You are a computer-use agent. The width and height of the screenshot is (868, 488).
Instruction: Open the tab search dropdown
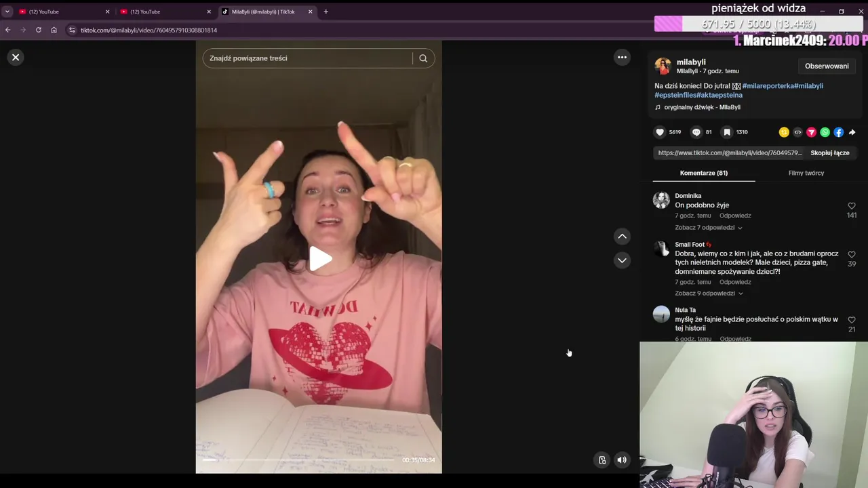[x=7, y=12]
